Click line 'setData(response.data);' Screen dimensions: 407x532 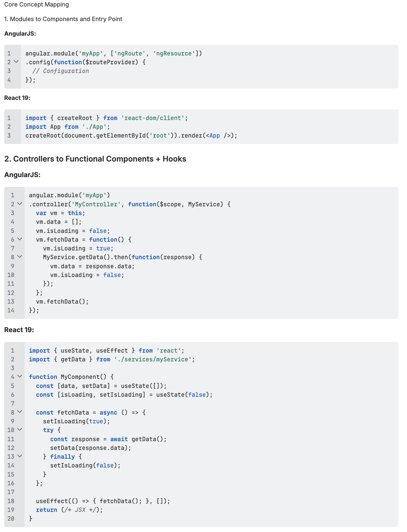coord(91,448)
